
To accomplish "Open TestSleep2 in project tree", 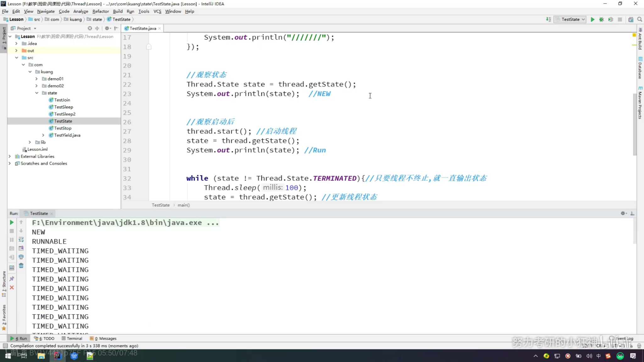I will (65, 114).
